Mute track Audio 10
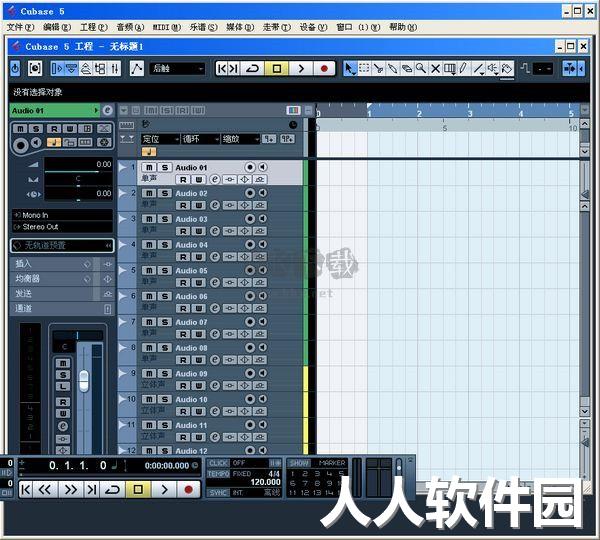Image resolution: width=600 pixels, height=540 pixels. (x=149, y=400)
